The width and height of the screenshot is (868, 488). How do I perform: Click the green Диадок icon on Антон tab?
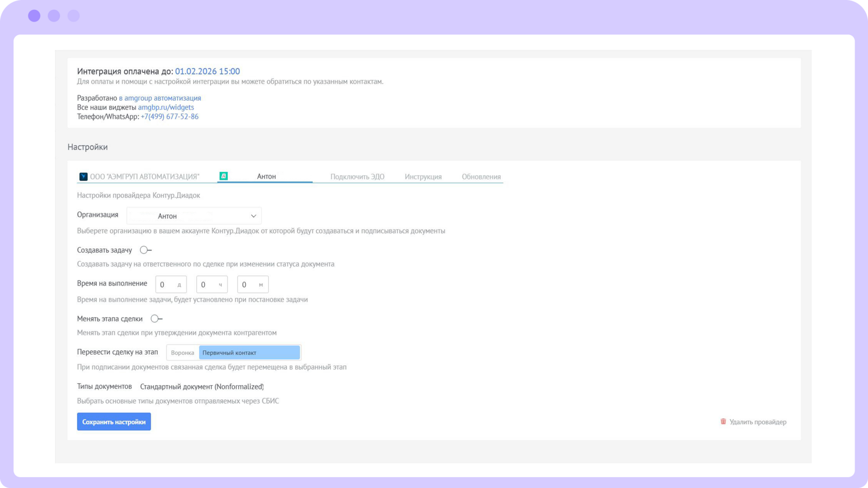(x=224, y=176)
